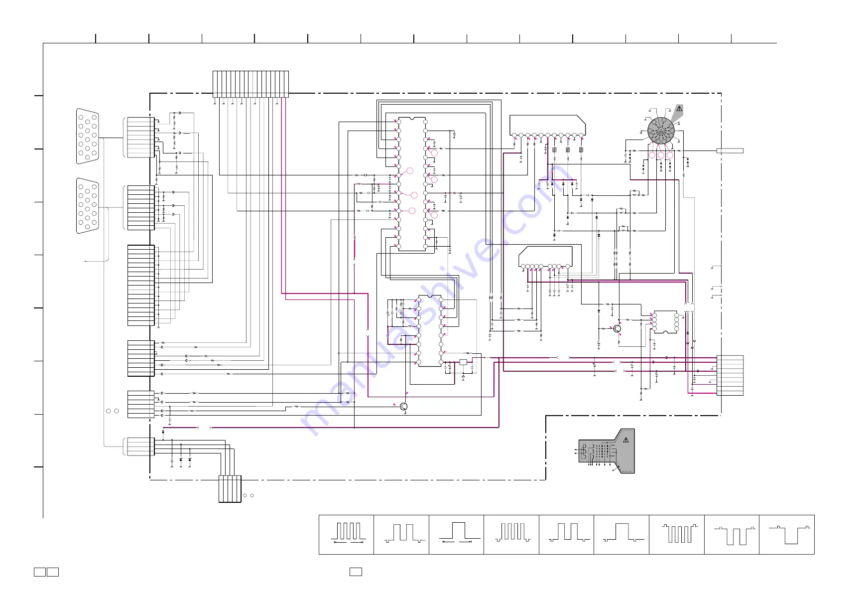Select the lower SIP package outline

point(545,257)
